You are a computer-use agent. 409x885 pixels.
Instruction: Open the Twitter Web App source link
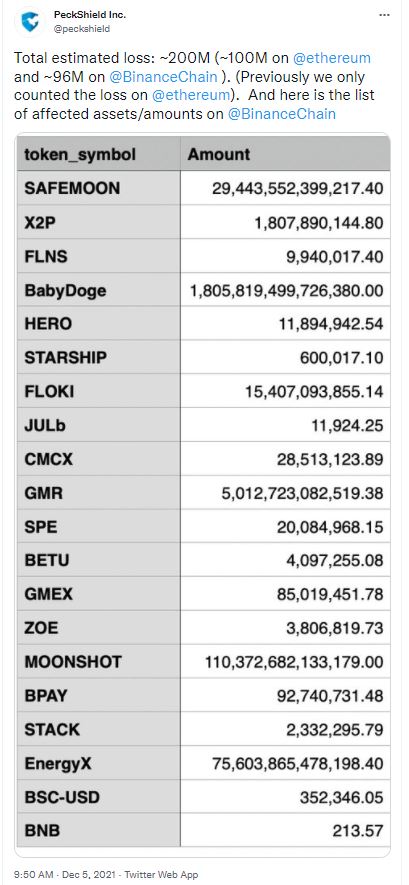click(x=161, y=874)
